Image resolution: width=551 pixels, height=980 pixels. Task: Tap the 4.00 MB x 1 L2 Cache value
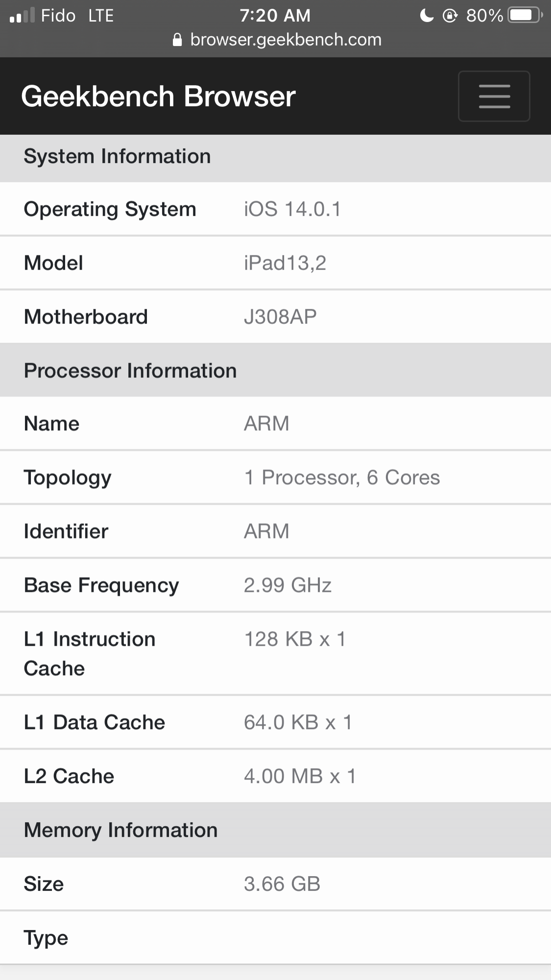click(x=300, y=776)
